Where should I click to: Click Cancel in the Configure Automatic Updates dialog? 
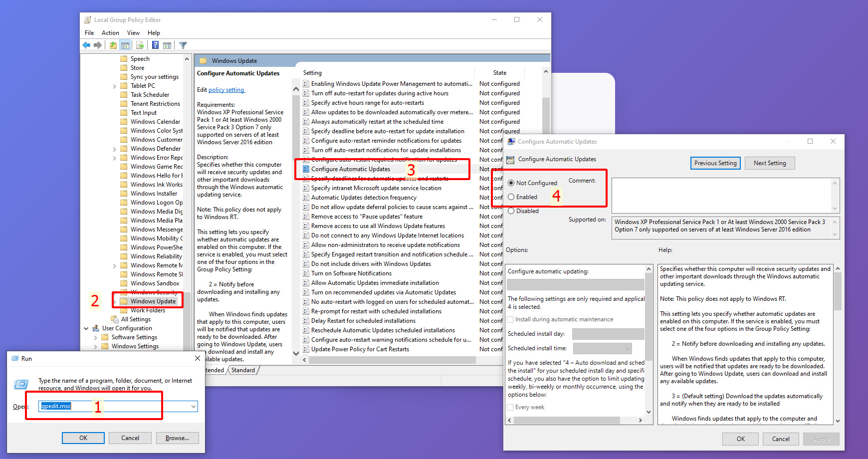coord(781,439)
